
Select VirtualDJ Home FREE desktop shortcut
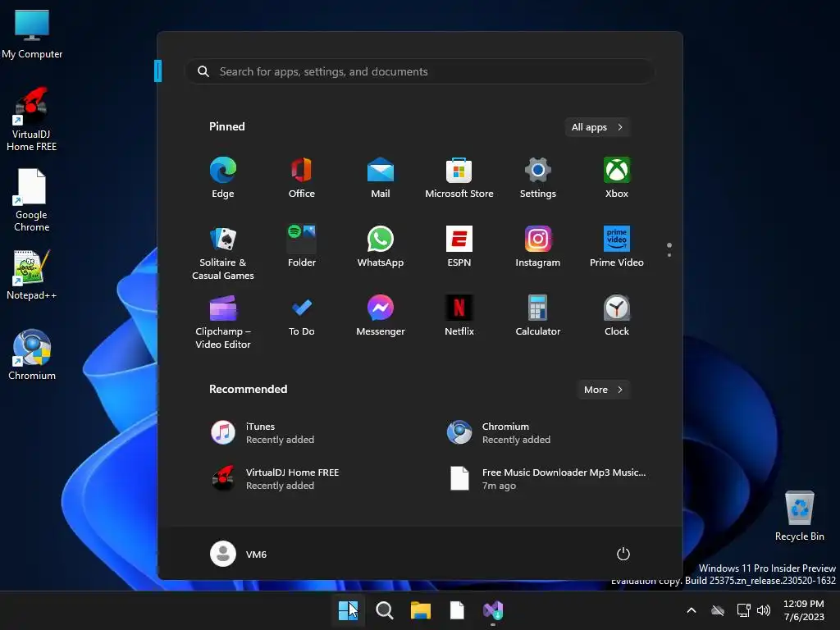click(32, 120)
